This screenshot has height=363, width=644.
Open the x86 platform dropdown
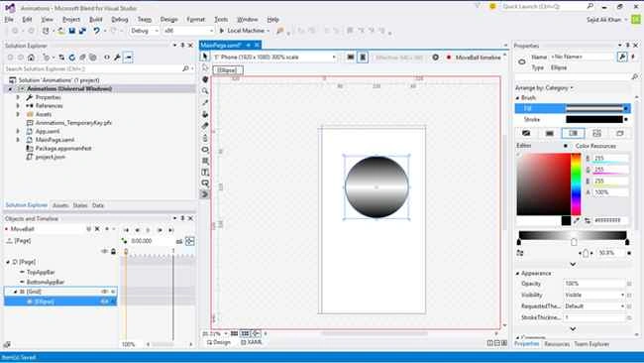(188, 31)
